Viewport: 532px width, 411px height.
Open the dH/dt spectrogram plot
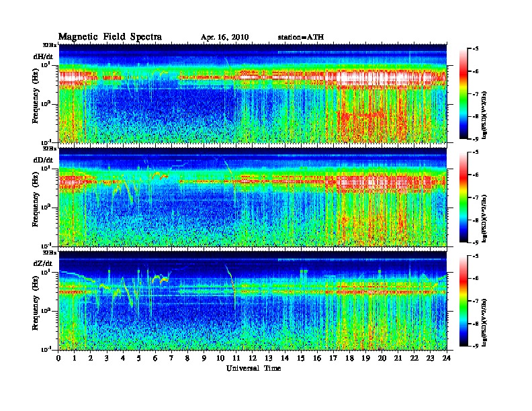(253, 93)
